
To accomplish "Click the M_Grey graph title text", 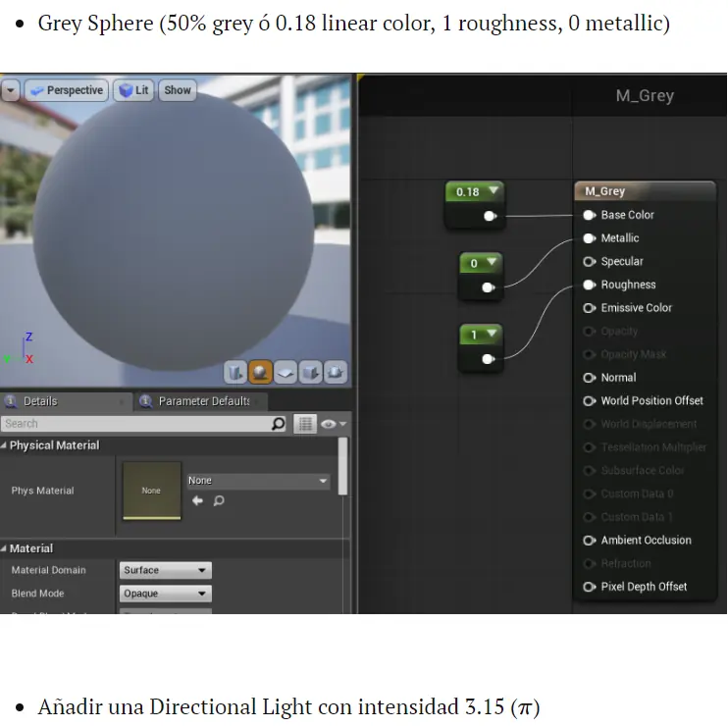I will click(x=645, y=95).
